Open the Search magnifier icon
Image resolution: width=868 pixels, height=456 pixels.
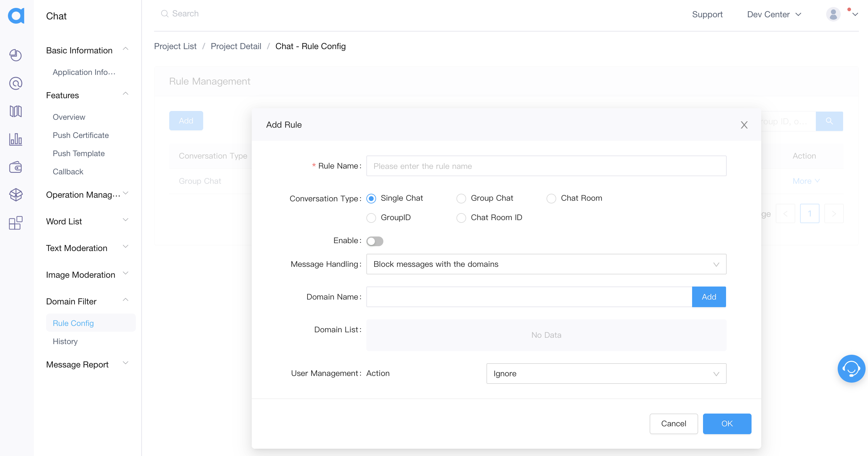[x=165, y=14]
